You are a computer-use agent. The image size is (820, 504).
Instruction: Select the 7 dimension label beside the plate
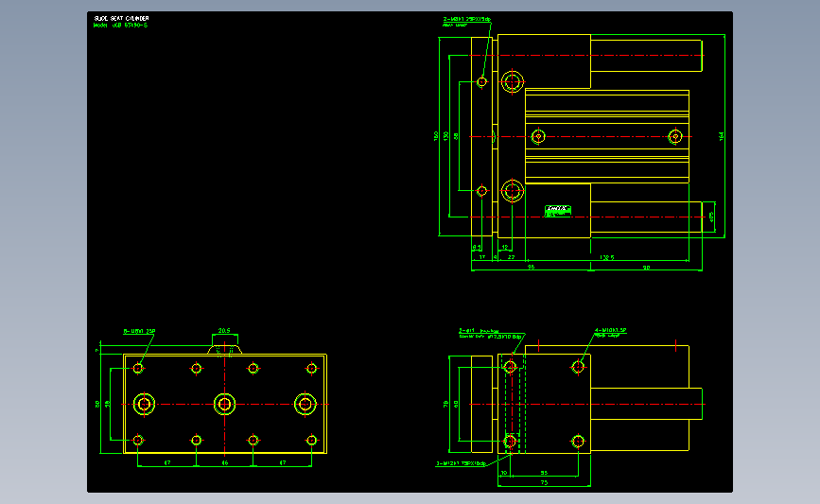(97, 350)
